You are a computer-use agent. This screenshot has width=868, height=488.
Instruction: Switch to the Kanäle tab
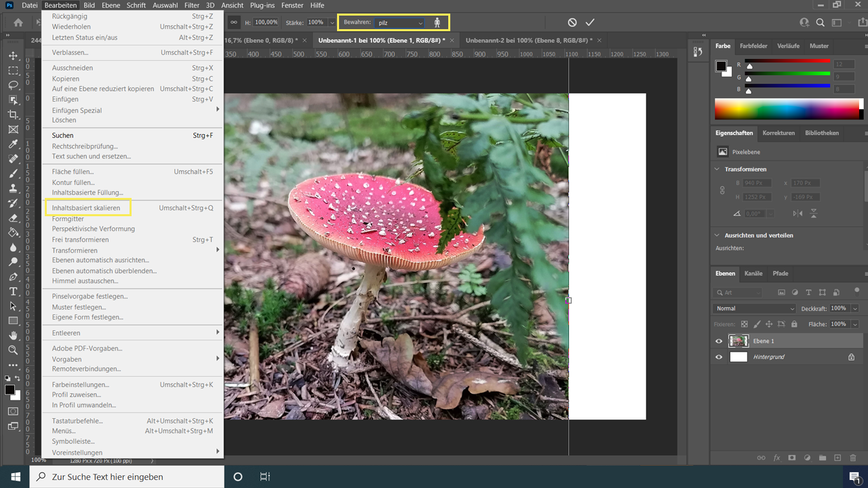coord(753,274)
